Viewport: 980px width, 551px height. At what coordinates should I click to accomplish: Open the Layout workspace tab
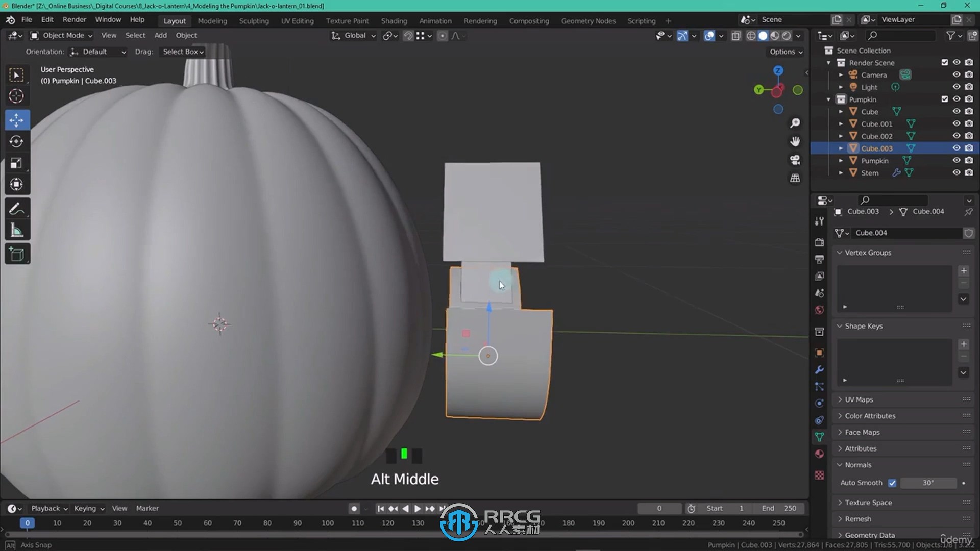tap(174, 20)
